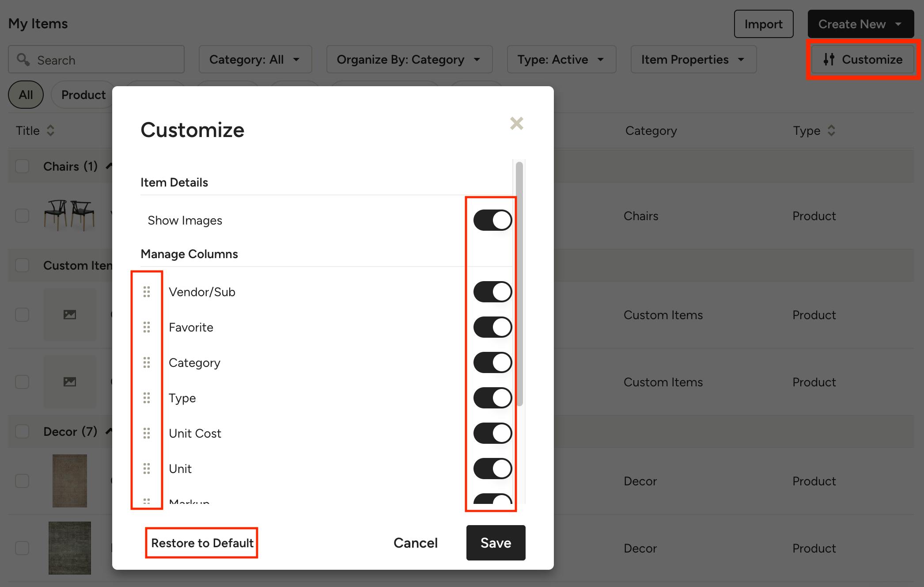Click the image placeholder of first custom item
Screen dimensions: 924x587
(x=70, y=315)
